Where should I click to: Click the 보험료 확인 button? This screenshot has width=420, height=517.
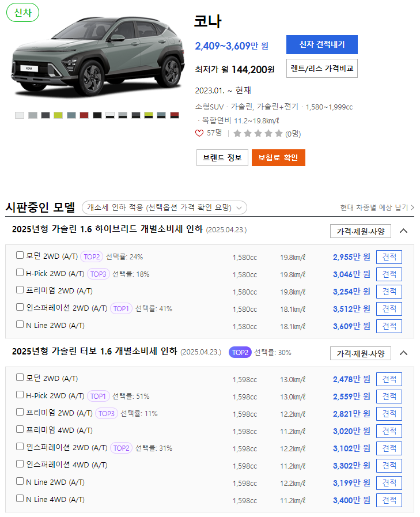pyautogui.click(x=278, y=157)
